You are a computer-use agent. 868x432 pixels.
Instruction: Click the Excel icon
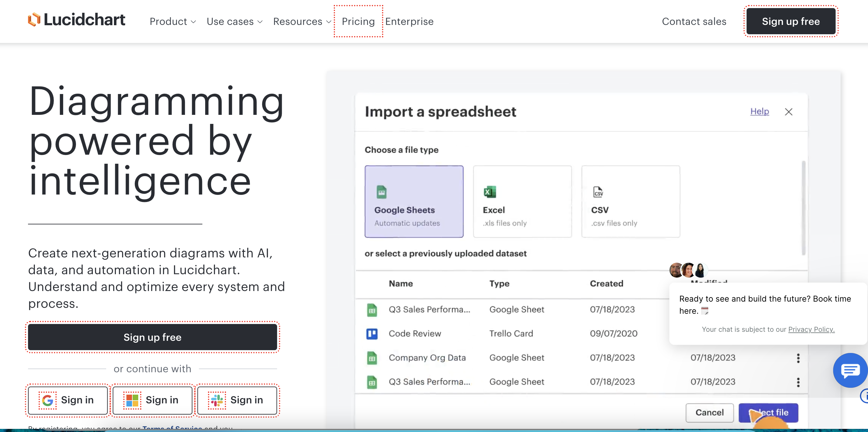tap(490, 192)
